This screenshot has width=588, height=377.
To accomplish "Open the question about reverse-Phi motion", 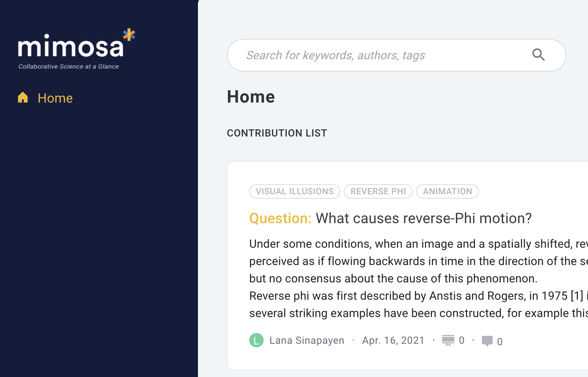I will pyautogui.click(x=423, y=218).
